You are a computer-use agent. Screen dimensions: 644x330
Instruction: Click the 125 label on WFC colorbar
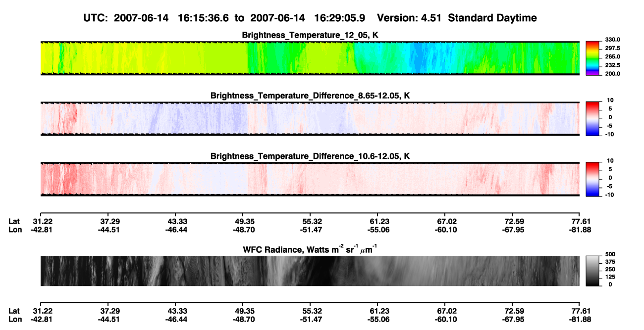(x=609, y=277)
